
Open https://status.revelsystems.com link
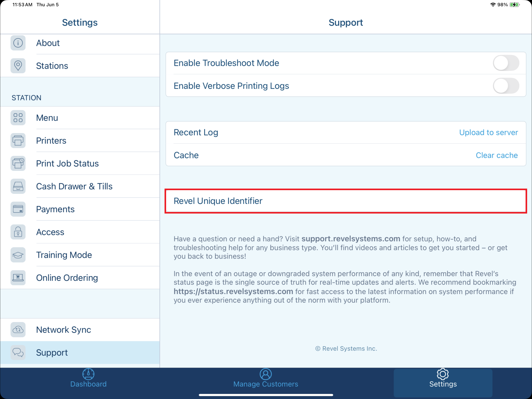pos(233,291)
